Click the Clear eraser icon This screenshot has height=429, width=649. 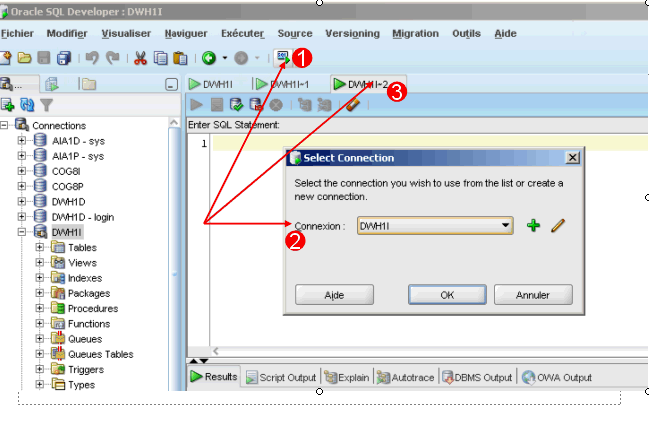point(352,104)
